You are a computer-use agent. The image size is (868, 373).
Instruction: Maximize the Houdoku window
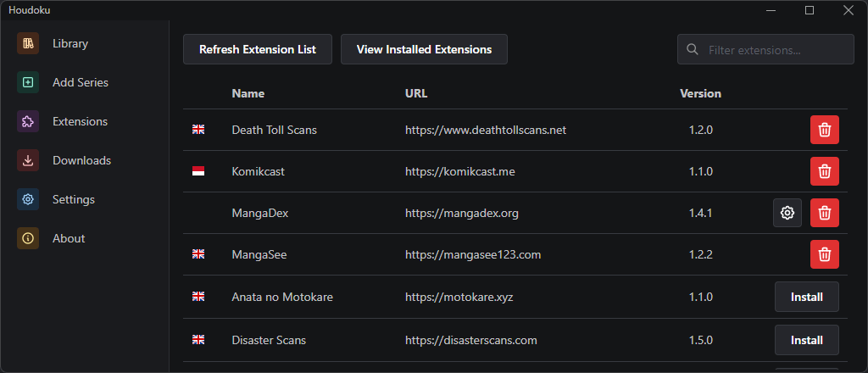(810, 10)
